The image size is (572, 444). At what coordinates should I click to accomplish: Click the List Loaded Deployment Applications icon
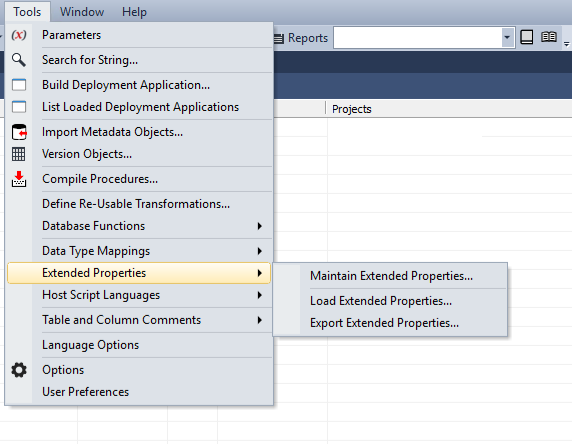(19, 107)
